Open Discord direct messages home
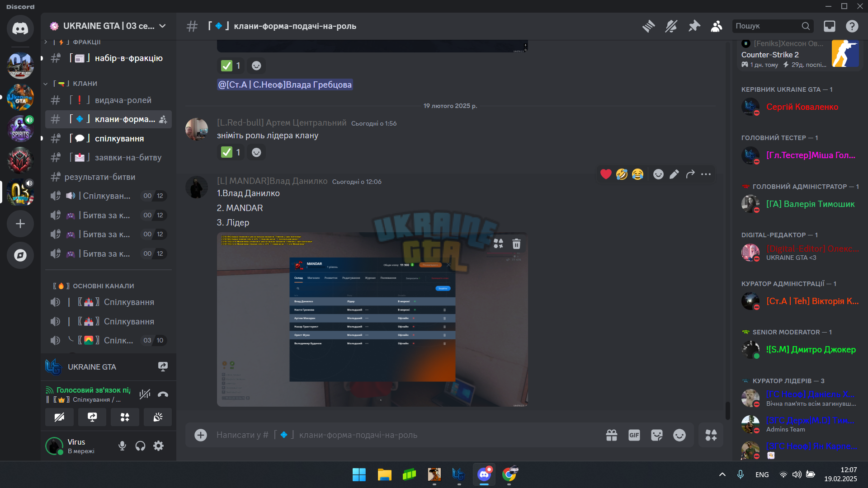This screenshot has height=488, width=868. point(20,28)
